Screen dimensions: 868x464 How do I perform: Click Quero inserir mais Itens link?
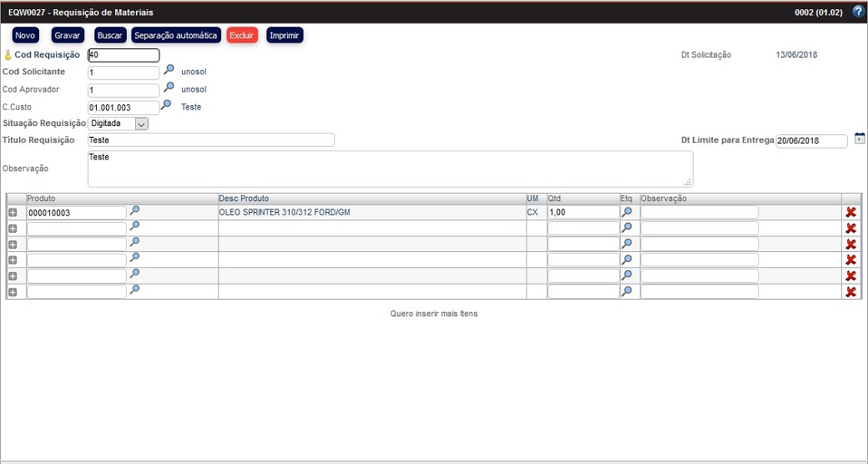pos(434,314)
